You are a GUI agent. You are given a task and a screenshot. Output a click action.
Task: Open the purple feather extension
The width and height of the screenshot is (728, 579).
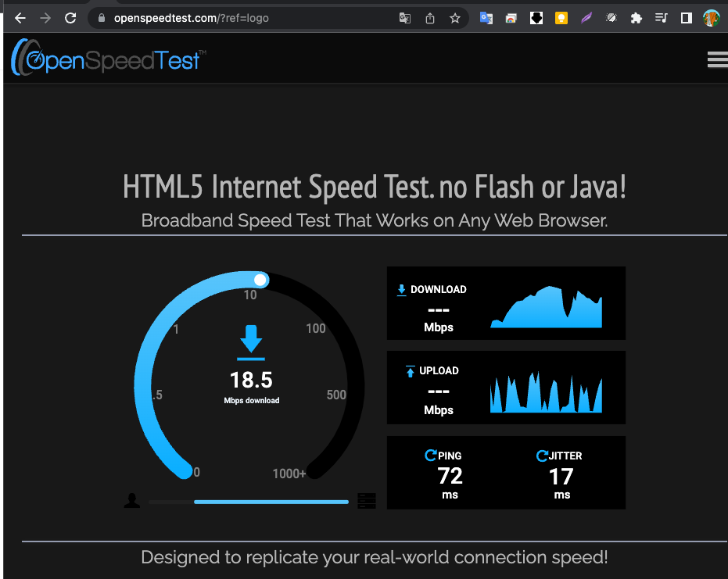coord(586,18)
